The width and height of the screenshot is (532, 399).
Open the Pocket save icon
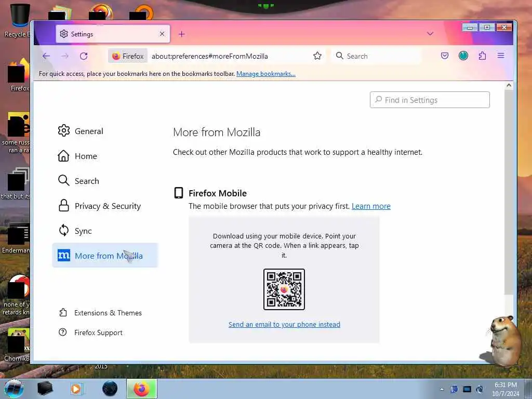click(445, 56)
